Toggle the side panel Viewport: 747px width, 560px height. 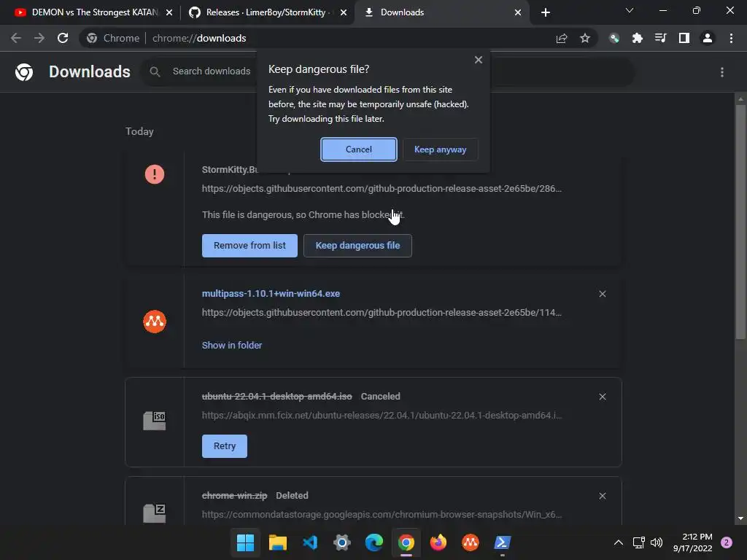tap(684, 38)
